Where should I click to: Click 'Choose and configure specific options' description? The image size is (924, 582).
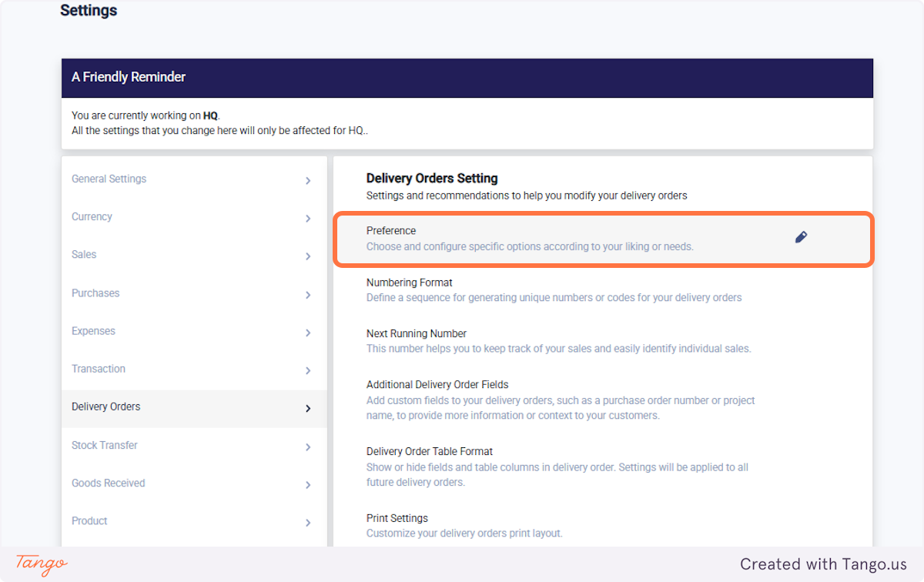click(x=530, y=247)
